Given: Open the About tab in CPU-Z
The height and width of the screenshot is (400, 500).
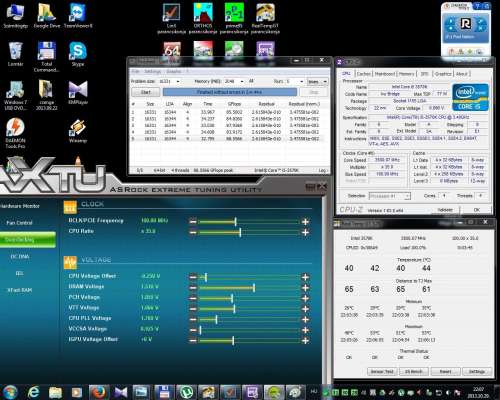Looking at the screenshot, I should tap(462, 74).
